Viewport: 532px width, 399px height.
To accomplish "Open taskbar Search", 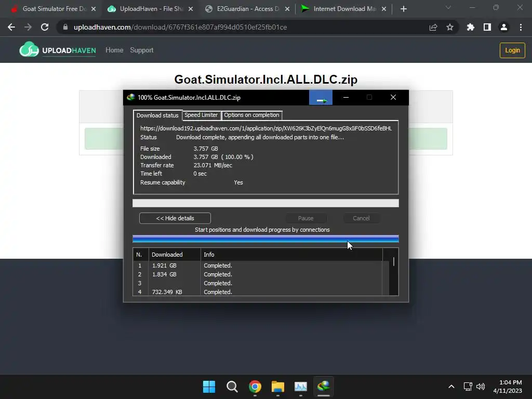I will point(232,387).
